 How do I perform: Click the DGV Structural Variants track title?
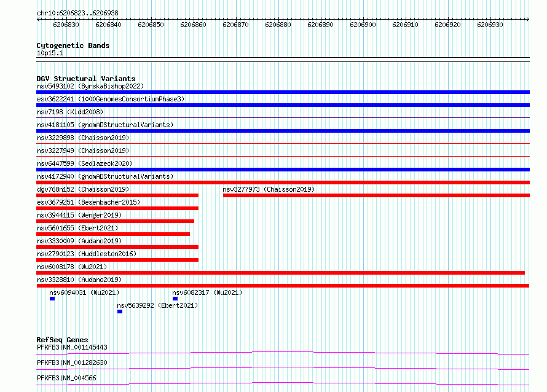pyautogui.click(x=86, y=79)
